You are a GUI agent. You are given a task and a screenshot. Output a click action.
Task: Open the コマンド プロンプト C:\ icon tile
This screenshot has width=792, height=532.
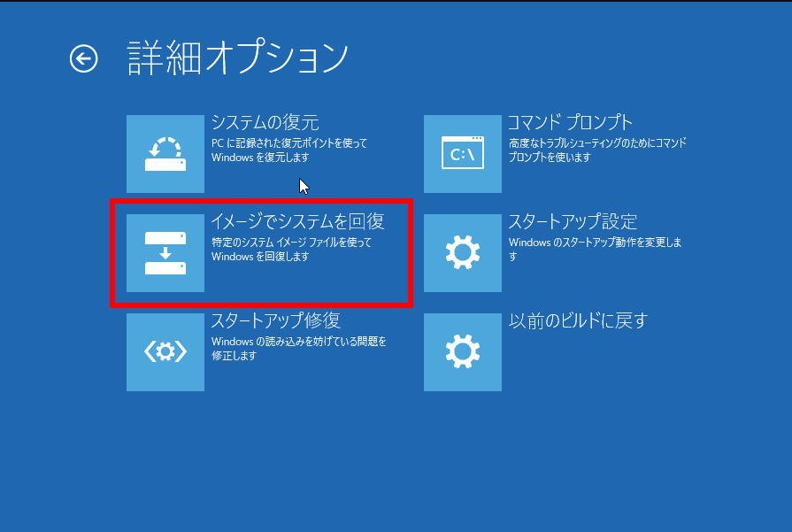coord(463,154)
